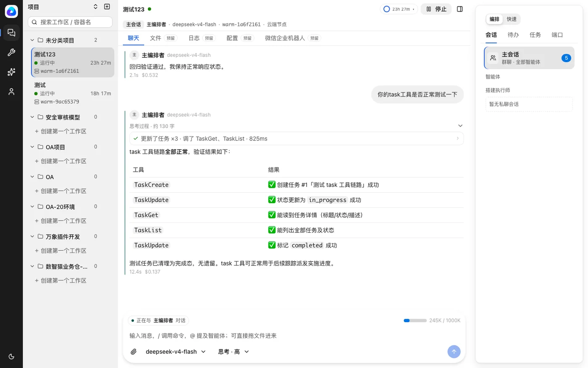
Task: Switch to the 配置 tab
Action: 239,38
